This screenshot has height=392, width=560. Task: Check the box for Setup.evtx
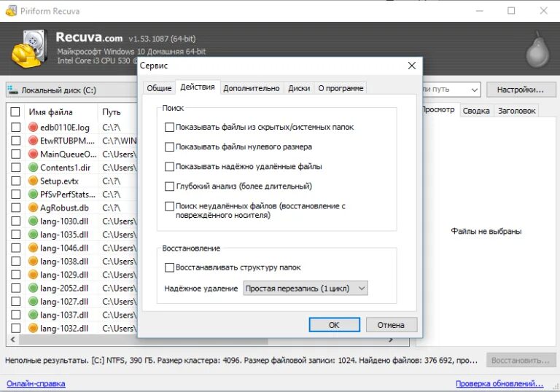tap(15, 181)
